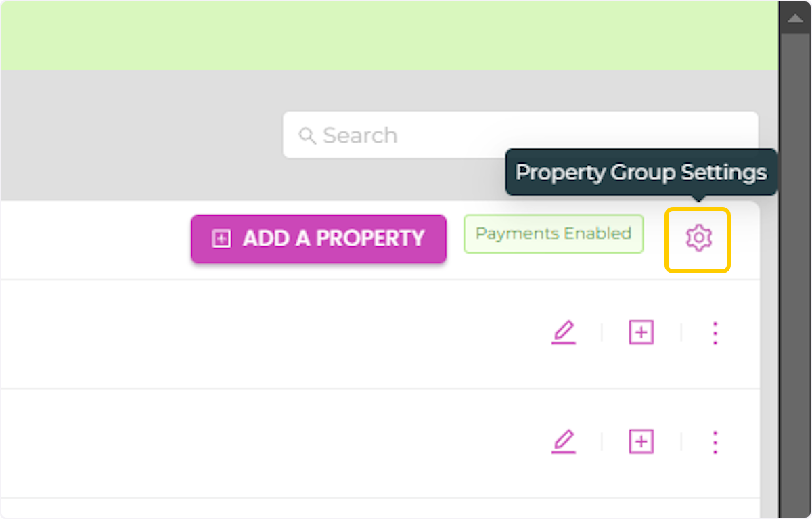Click the edit pencil in second row
The height and width of the screenshot is (519, 812).
563,442
